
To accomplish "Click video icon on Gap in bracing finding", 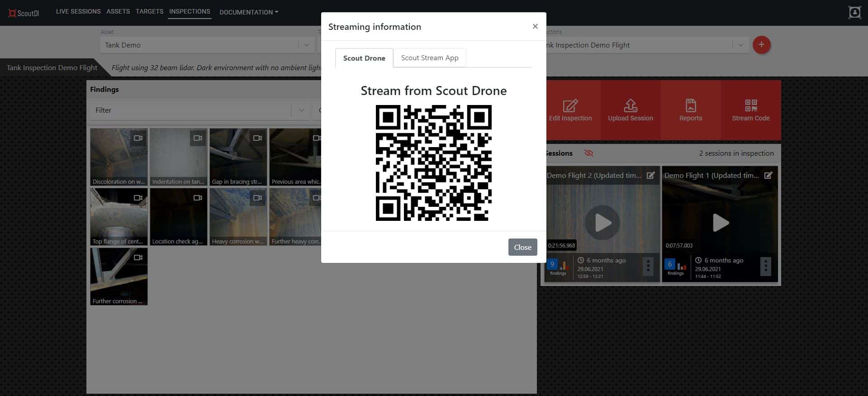I will (257, 138).
